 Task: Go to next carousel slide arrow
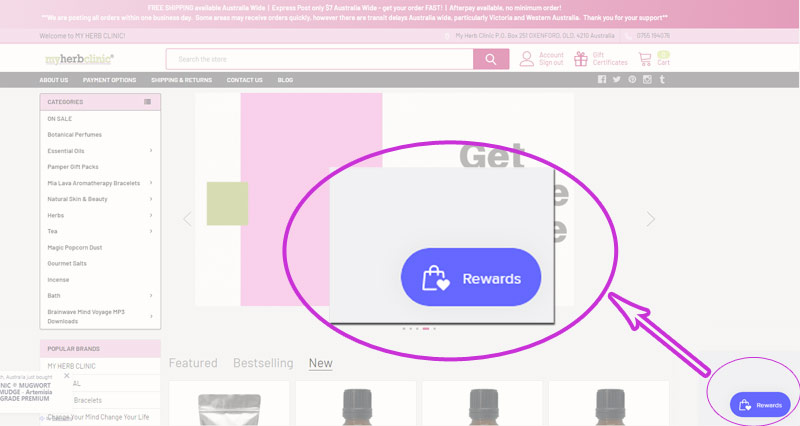pos(651,219)
